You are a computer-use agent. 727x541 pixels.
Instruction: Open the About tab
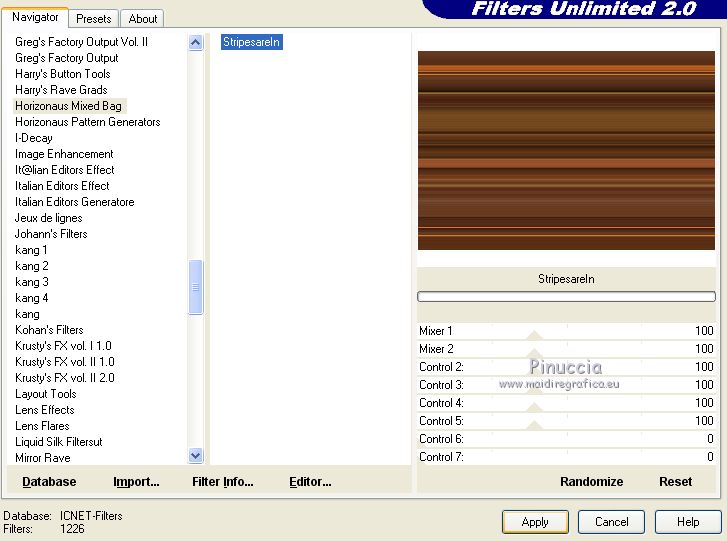142,19
